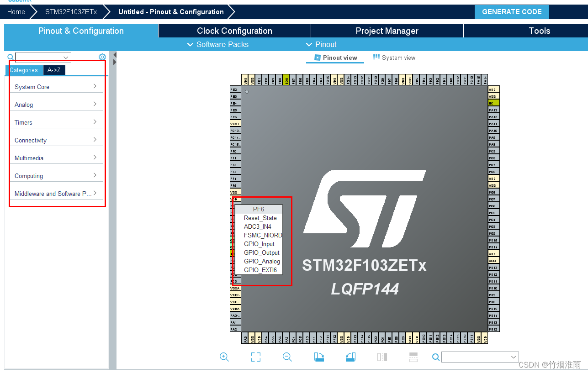Viewport: 588px width, 373px height.
Task: Select the NC pin on the right side
Action: 494,103
